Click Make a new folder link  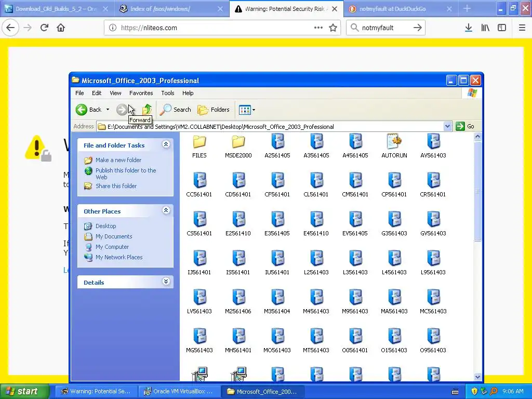[118, 160]
